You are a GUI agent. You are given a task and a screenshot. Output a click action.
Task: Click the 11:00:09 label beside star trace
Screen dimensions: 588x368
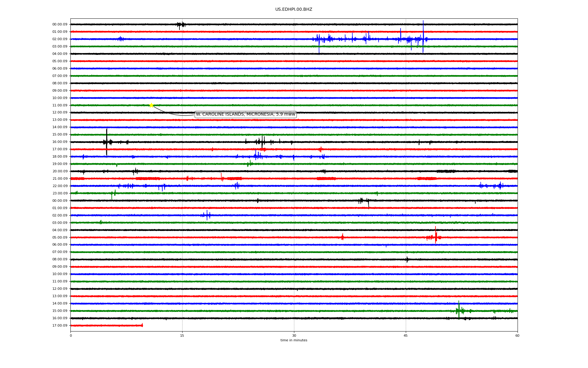pyautogui.click(x=60, y=105)
